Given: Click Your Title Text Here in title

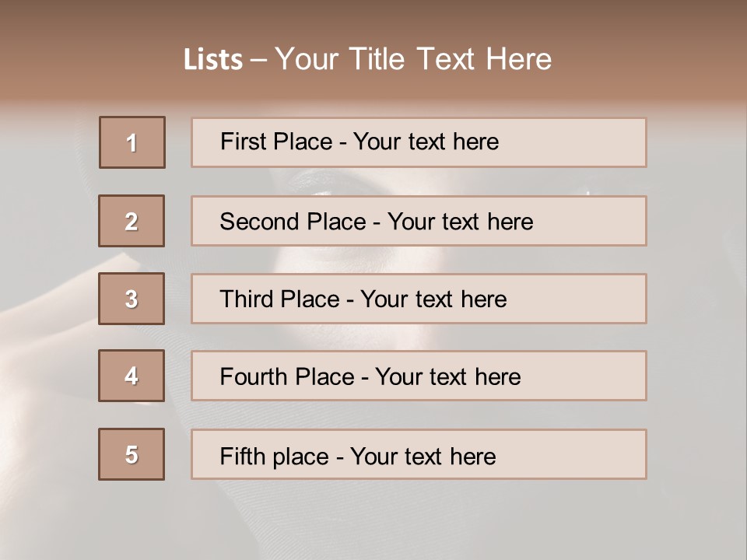Looking at the screenshot, I should 413,59.
